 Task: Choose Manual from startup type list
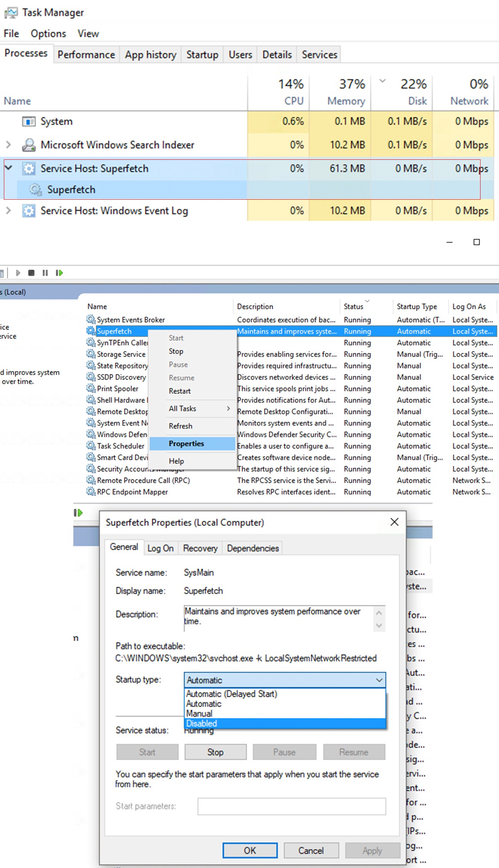pyautogui.click(x=285, y=714)
